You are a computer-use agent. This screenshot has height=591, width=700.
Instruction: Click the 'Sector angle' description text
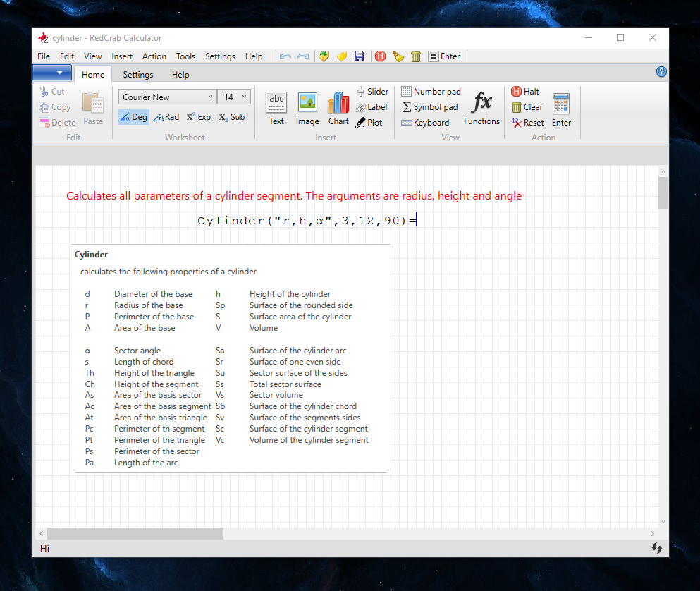click(137, 351)
